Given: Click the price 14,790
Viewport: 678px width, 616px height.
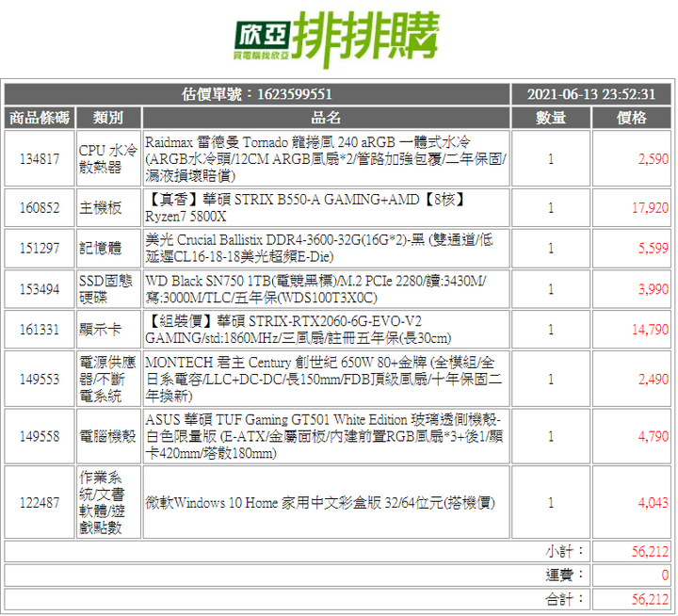Looking at the screenshot, I should pyautogui.click(x=651, y=330).
